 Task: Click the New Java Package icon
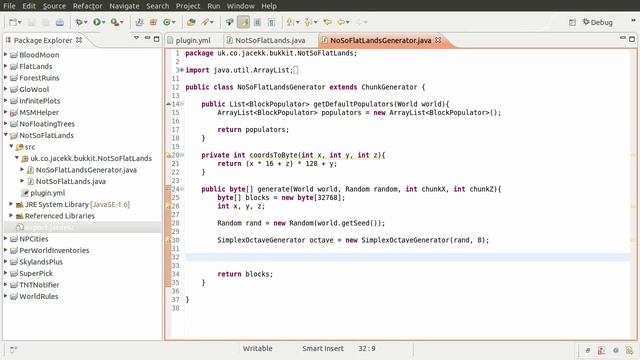click(153, 22)
